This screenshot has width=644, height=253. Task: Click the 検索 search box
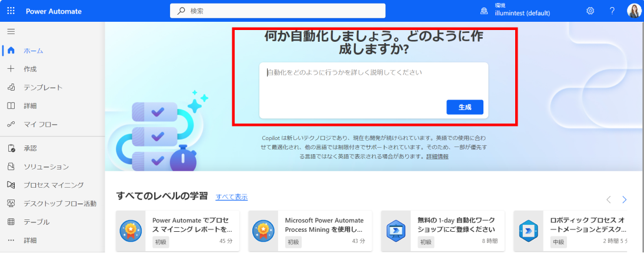278,11
